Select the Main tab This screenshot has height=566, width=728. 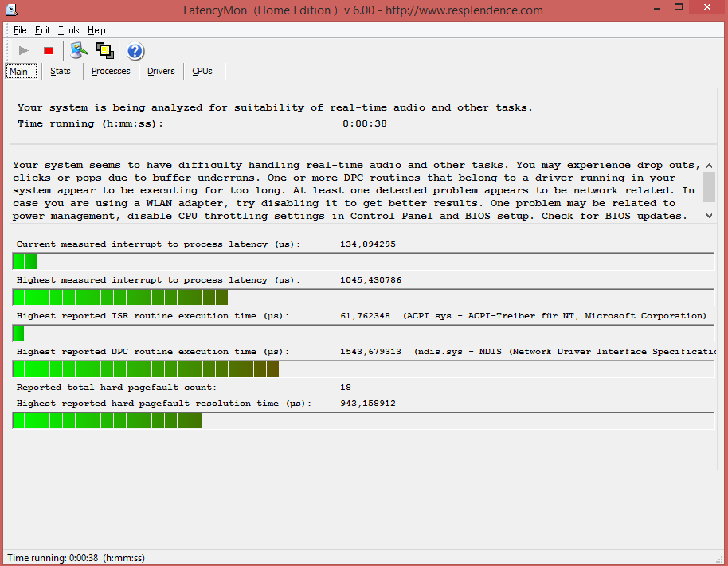[22, 72]
